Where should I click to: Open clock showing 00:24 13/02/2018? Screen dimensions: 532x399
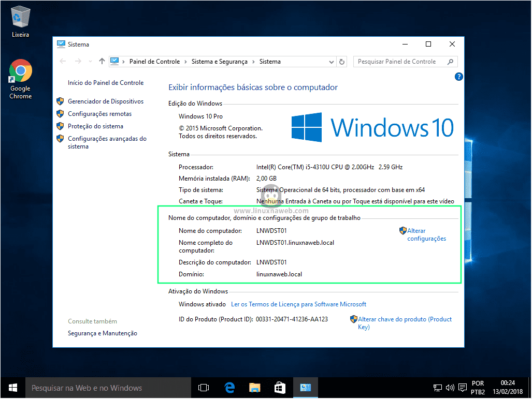coord(508,388)
